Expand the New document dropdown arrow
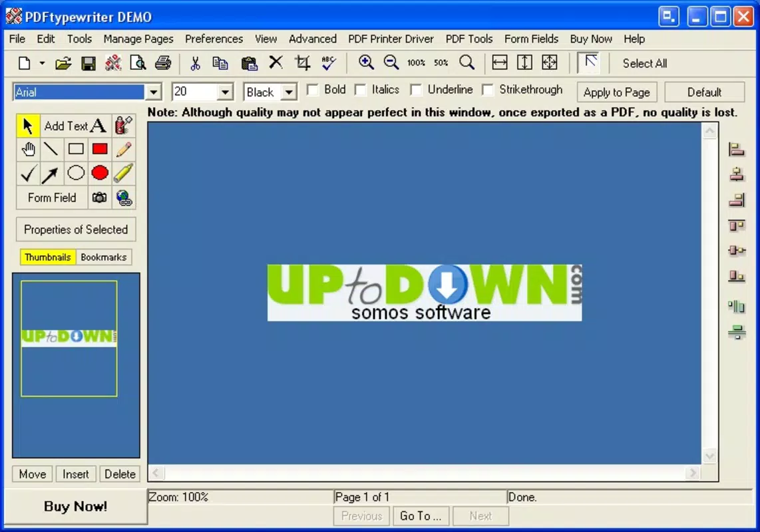This screenshot has height=532, width=760. [x=42, y=63]
